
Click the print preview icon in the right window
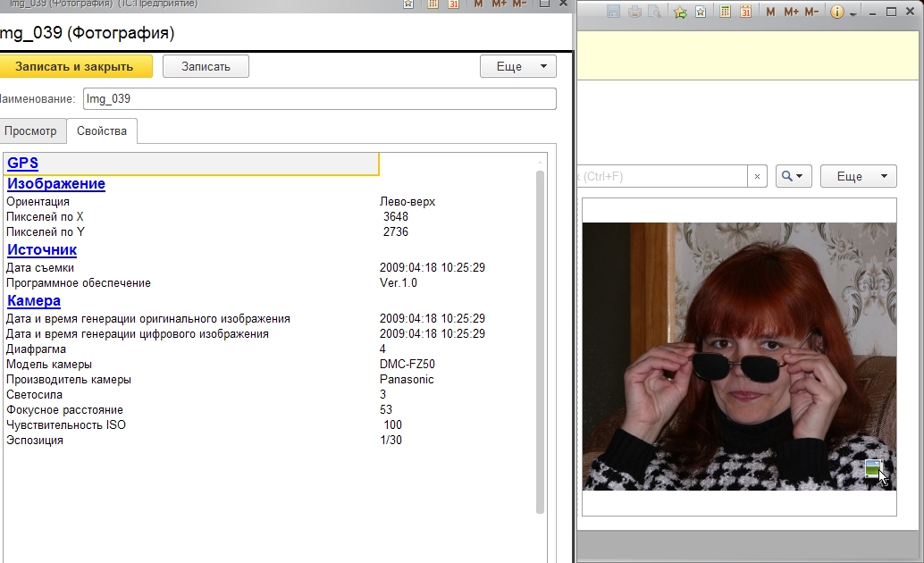655,13
